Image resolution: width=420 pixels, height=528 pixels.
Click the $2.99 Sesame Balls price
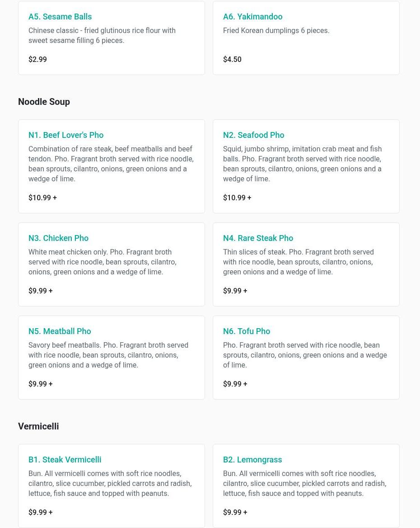[37, 60]
